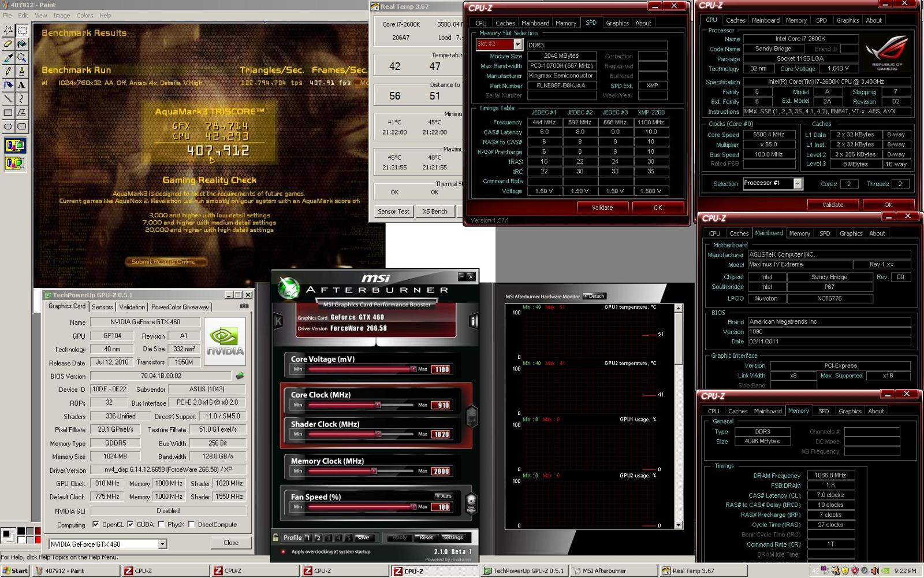Image resolution: width=924 pixels, height=578 pixels.
Task: Open the Slot #2 dropdown in CPU-Z SPD
Action: point(517,45)
